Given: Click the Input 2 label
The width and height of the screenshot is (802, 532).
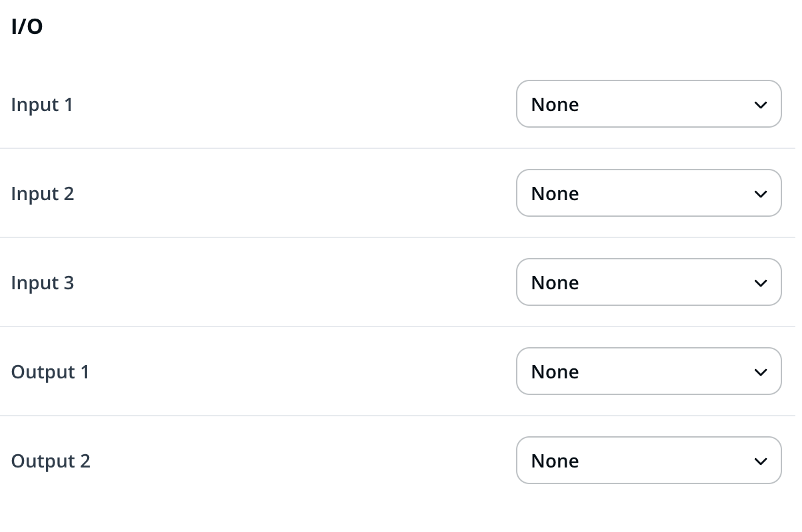Looking at the screenshot, I should pyautogui.click(x=43, y=194).
